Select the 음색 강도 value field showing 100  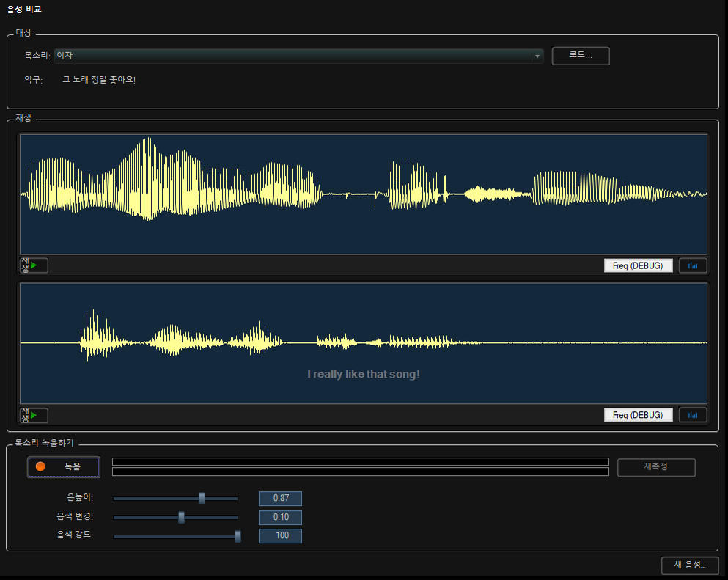280,536
